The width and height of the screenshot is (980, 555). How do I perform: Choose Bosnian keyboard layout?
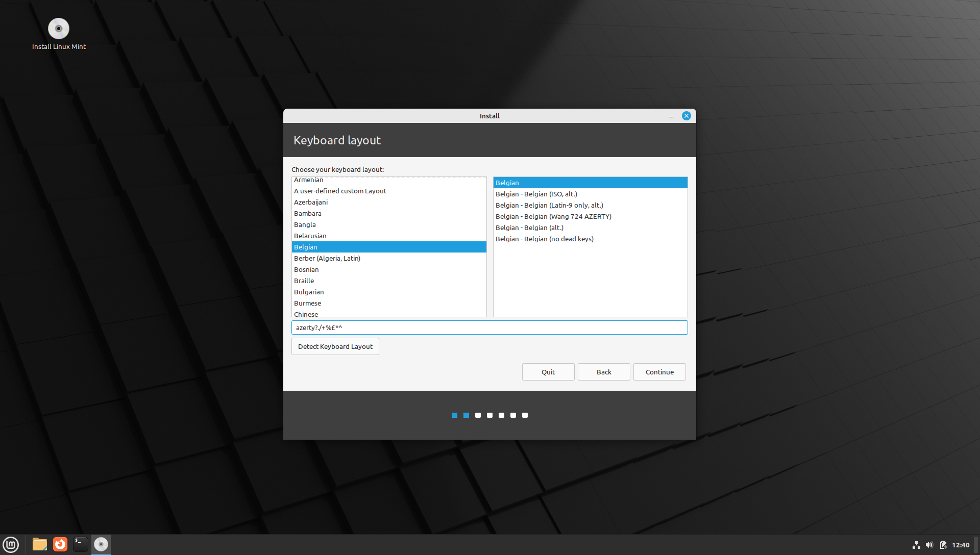point(389,269)
